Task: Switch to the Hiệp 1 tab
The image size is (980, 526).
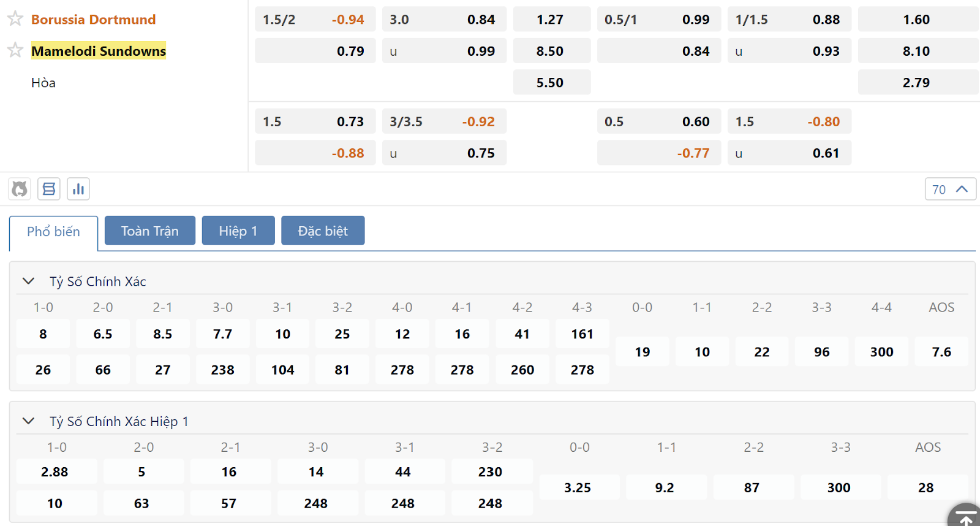Action: pos(238,231)
